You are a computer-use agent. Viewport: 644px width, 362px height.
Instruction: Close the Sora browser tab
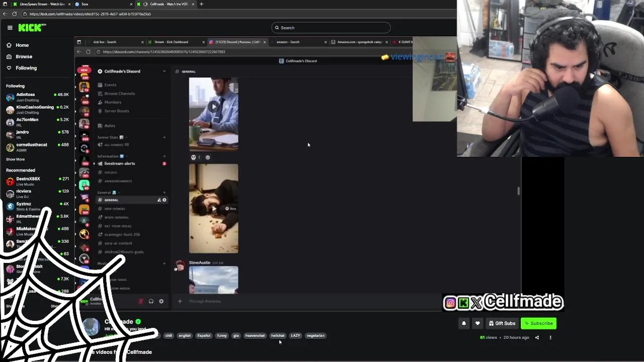click(x=131, y=4)
